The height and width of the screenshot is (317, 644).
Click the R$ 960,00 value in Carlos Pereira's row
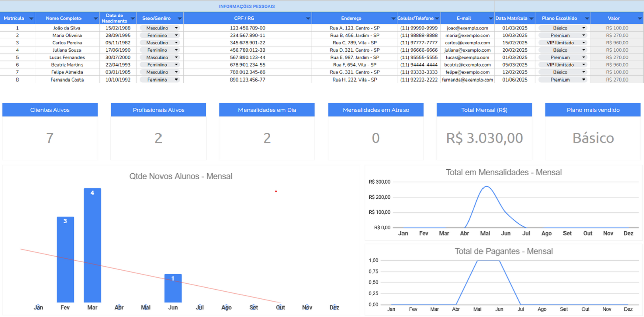tap(617, 43)
